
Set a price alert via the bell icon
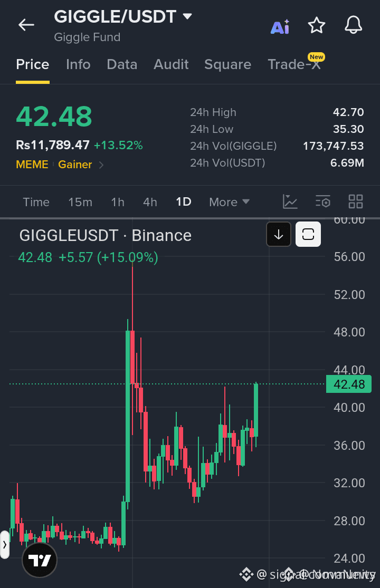(354, 25)
